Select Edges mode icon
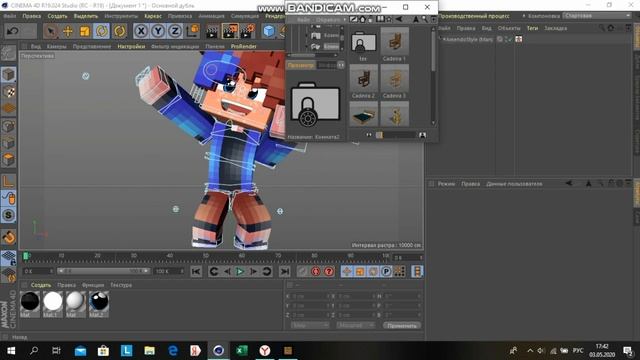 [9, 143]
